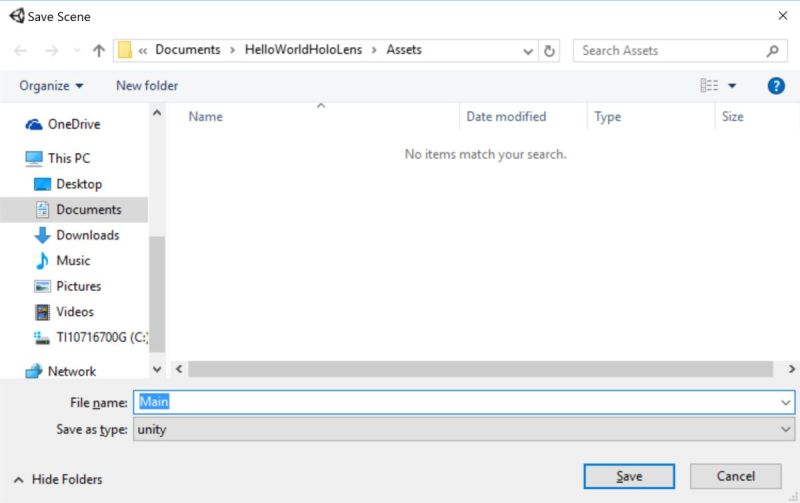Click the Assets breadcrumb segment

point(404,49)
